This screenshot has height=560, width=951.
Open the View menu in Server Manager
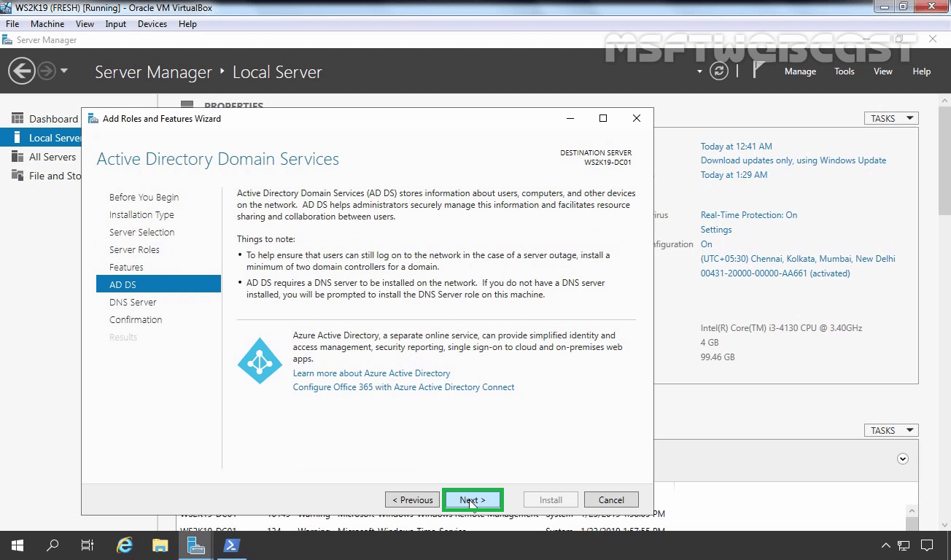(883, 71)
